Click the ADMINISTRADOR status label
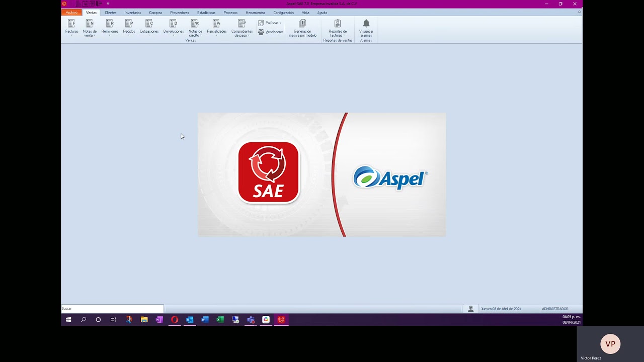 pyautogui.click(x=555, y=309)
